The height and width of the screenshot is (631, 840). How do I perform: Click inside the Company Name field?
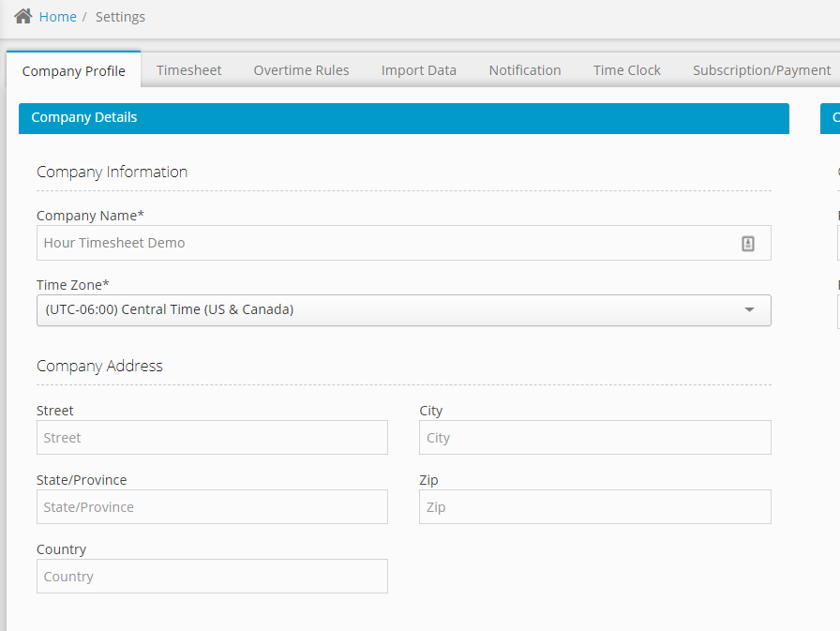(375, 243)
